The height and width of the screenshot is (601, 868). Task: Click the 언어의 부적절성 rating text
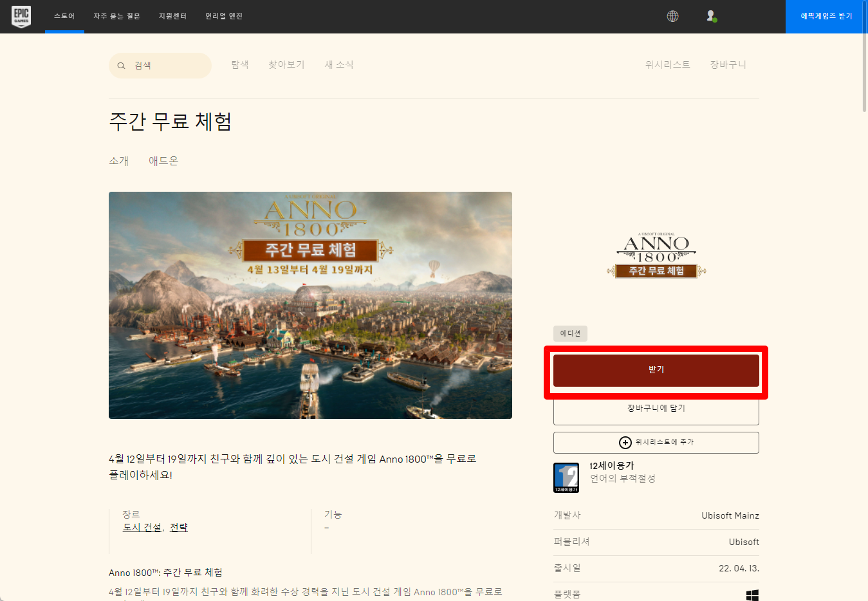[623, 478]
